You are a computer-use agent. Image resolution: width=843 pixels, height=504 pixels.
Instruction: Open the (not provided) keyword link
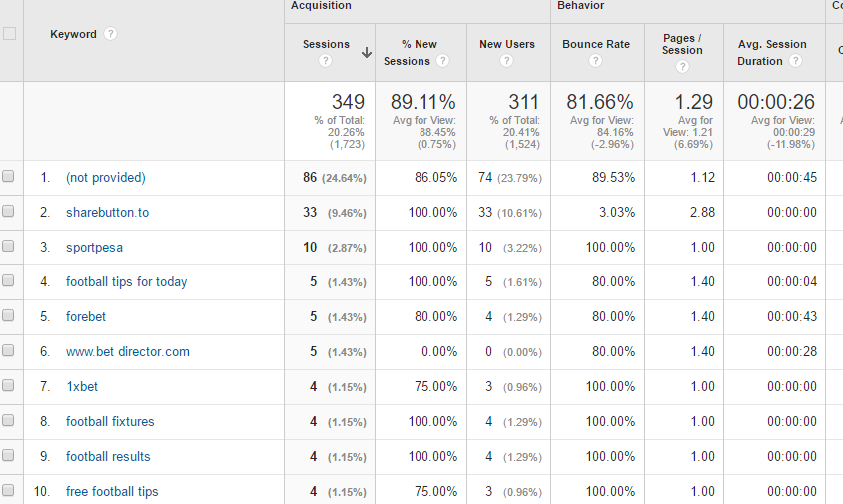(106, 178)
